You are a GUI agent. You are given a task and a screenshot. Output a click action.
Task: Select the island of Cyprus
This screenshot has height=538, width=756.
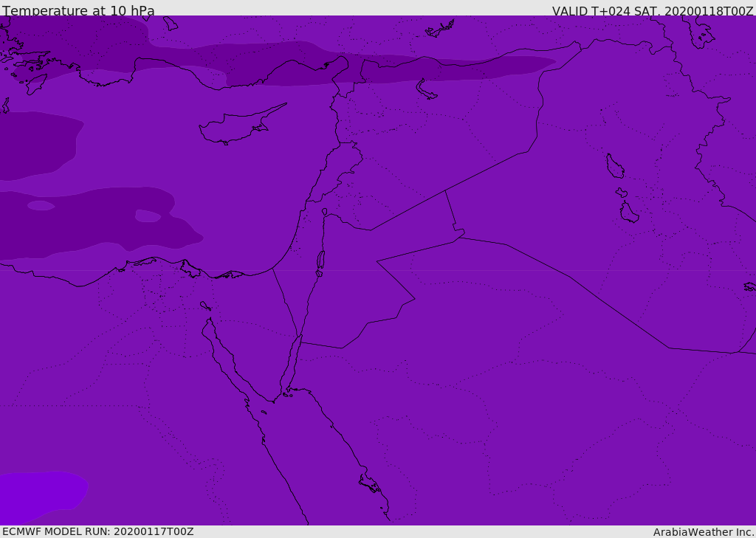pyautogui.click(x=235, y=127)
